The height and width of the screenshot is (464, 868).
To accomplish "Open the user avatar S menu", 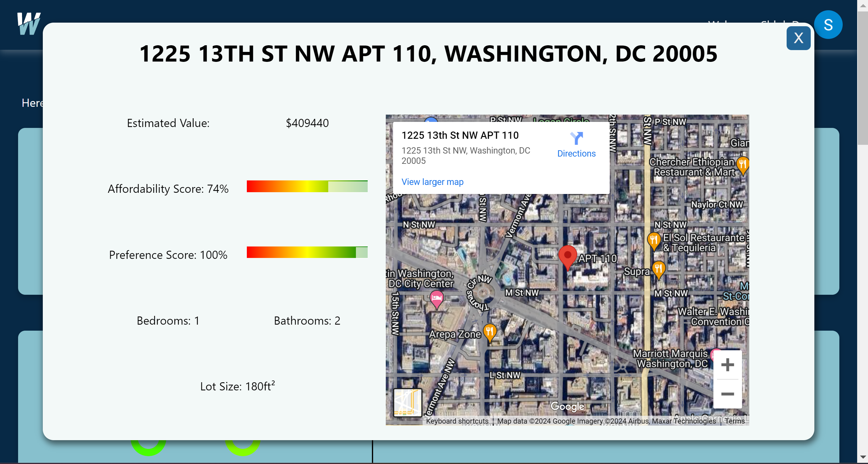I will pos(828,25).
